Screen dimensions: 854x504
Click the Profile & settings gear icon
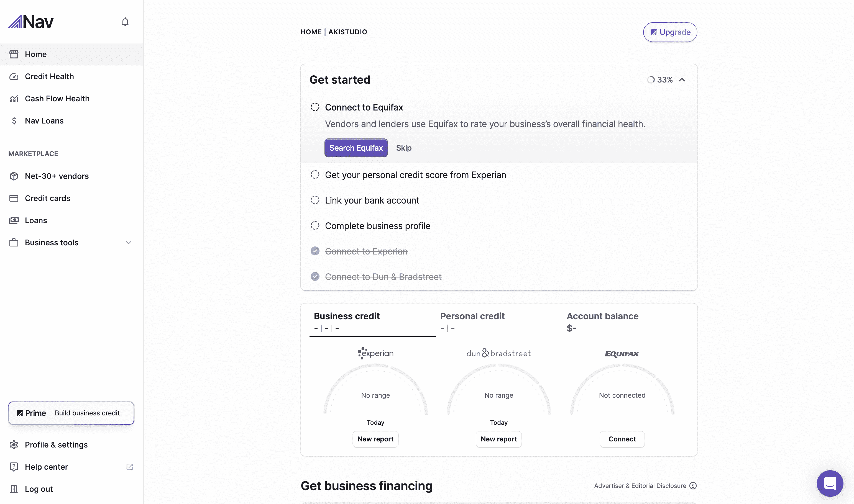[x=14, y=444]
